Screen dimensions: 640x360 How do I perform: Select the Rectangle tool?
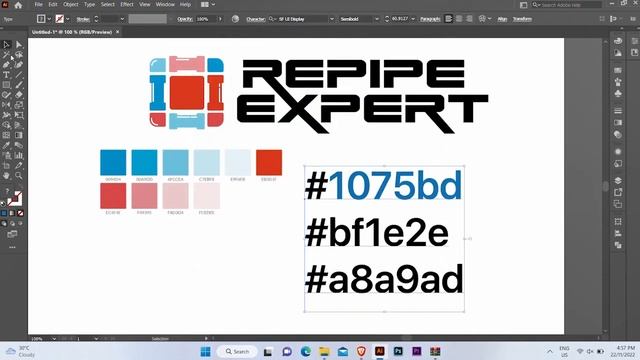[x=6, y=85]
